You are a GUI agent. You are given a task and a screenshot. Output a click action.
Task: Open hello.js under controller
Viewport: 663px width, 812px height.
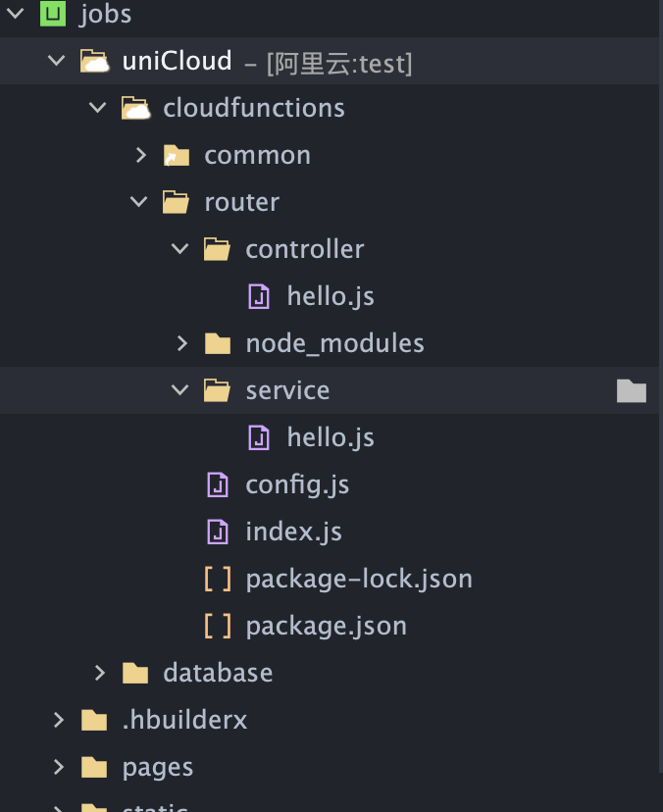330,296
